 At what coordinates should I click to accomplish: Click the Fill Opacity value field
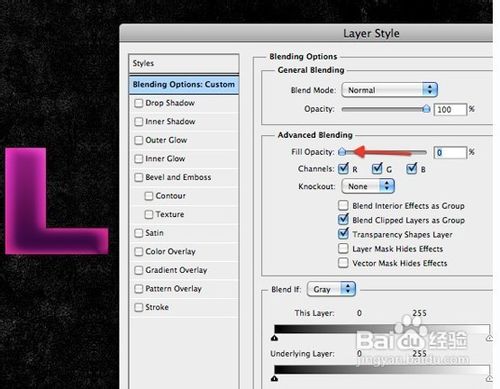450,153
